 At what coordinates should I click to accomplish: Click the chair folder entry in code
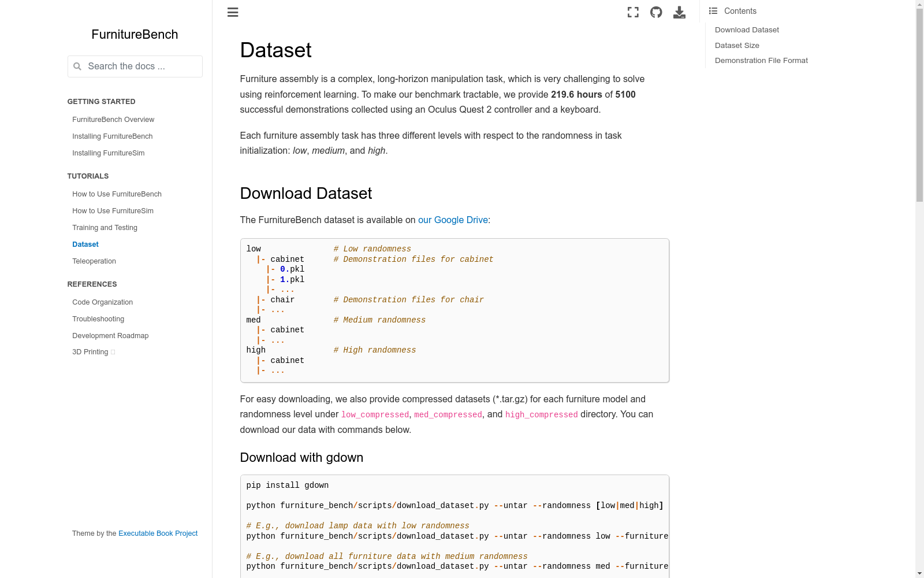[x=282, y=300]
